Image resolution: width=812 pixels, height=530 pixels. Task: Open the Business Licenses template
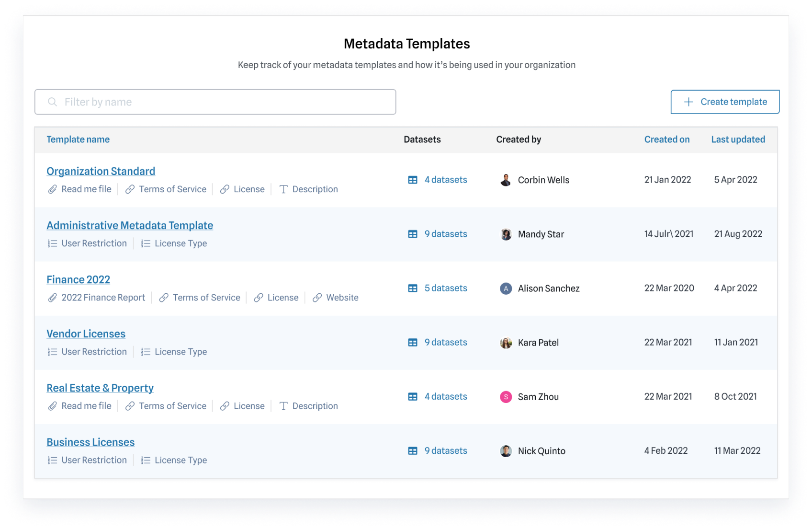point(90,442)
